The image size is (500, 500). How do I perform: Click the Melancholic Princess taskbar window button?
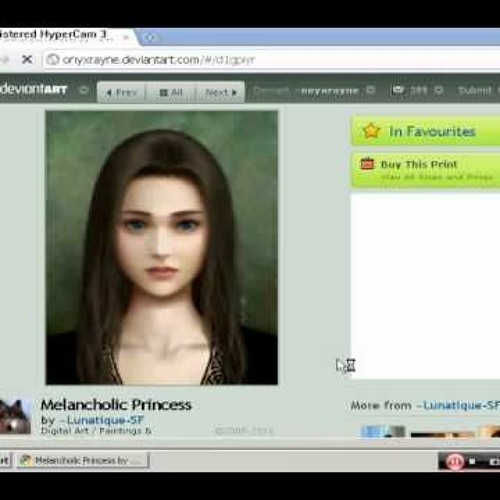click(83, 460)
